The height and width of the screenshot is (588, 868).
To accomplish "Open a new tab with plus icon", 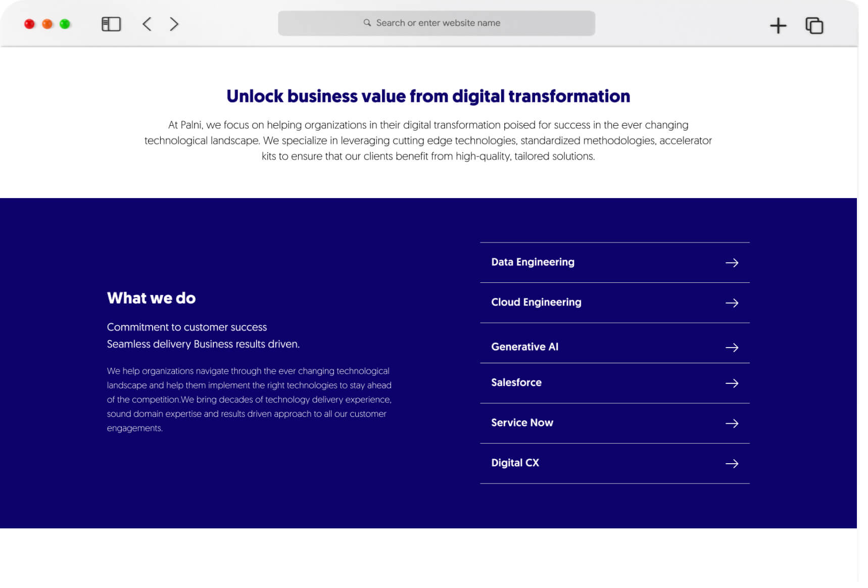I will [x=778, y=25].
